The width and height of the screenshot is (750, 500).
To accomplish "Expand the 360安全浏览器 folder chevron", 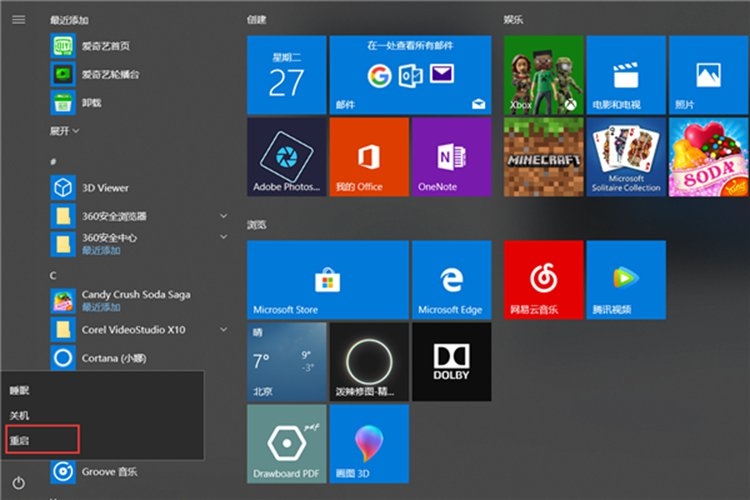I will pos(223,216).
